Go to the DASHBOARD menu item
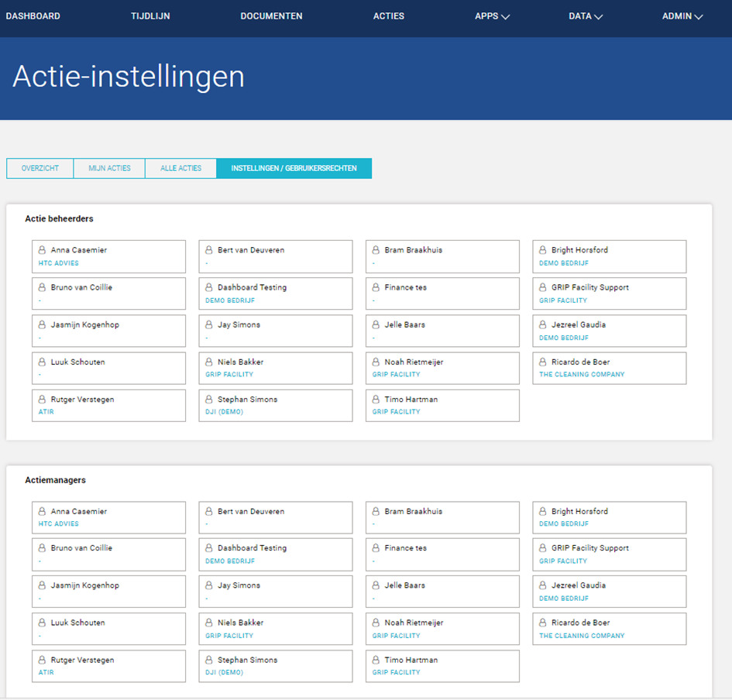732x700 pixels. [x=33, y=16]
